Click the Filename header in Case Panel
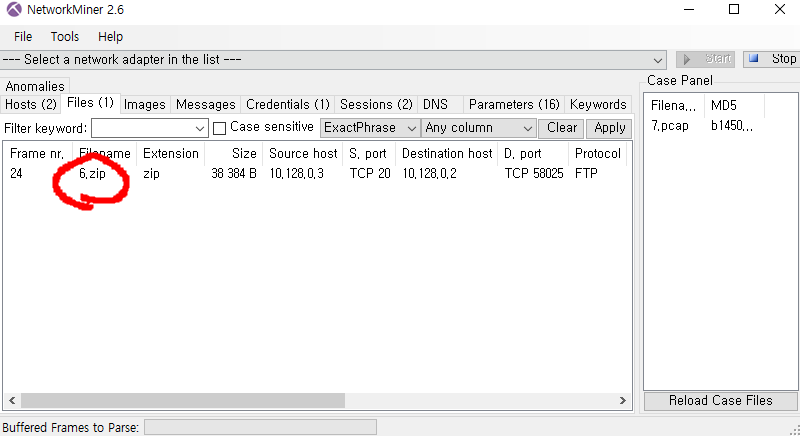The height and width of the screenshot is (436, 800). pyautogui.click(x=673, y=106)
